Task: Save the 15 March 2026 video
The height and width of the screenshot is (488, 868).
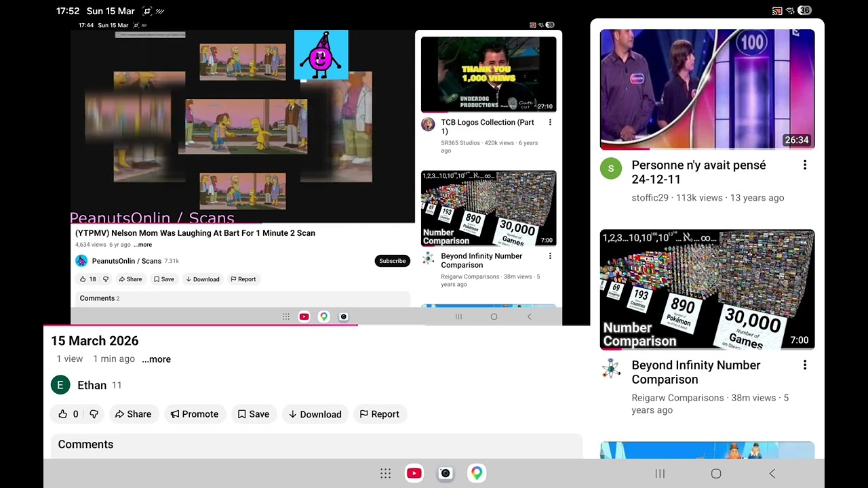Action: pos(254,414)
